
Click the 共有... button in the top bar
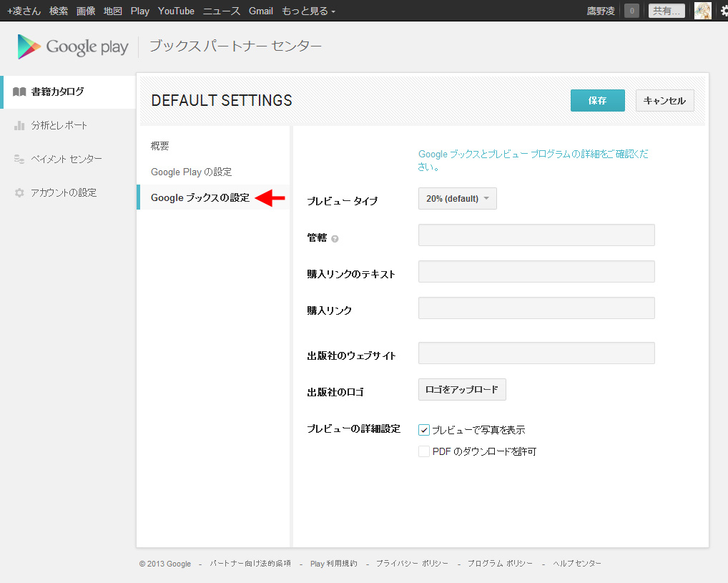click(x=666, y=11)
